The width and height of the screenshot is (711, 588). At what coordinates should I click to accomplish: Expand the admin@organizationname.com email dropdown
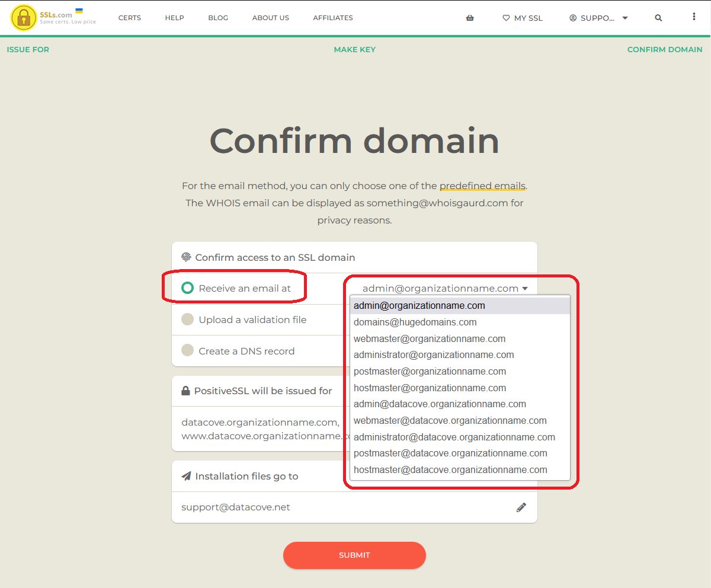tap(444, 289)
